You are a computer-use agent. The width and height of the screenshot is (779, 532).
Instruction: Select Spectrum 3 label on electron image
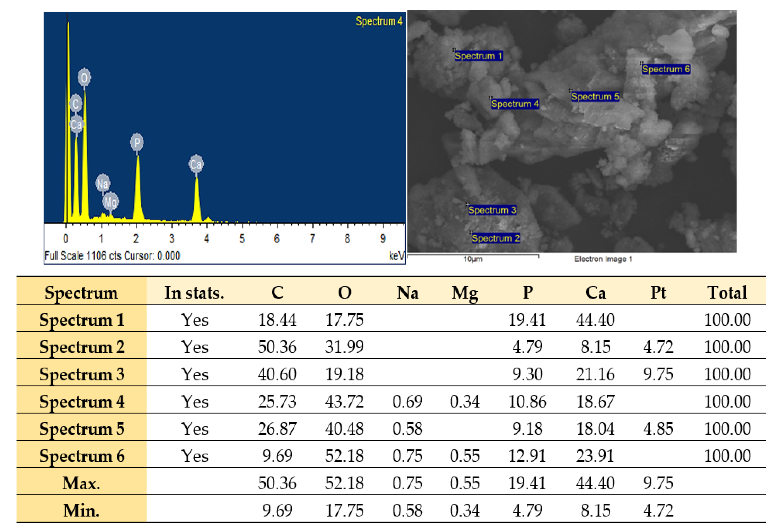(x=492, y=210)
